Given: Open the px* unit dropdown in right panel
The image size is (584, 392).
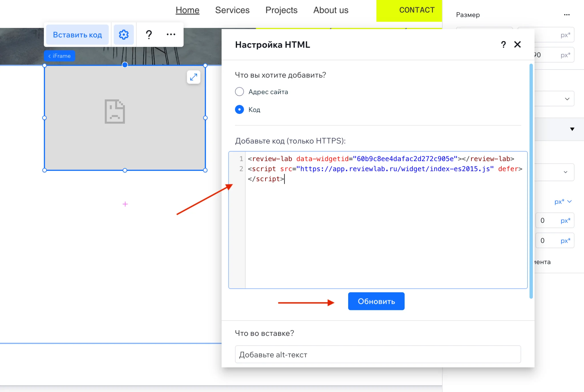Looking at the screenshot, I should coord(563,201).
